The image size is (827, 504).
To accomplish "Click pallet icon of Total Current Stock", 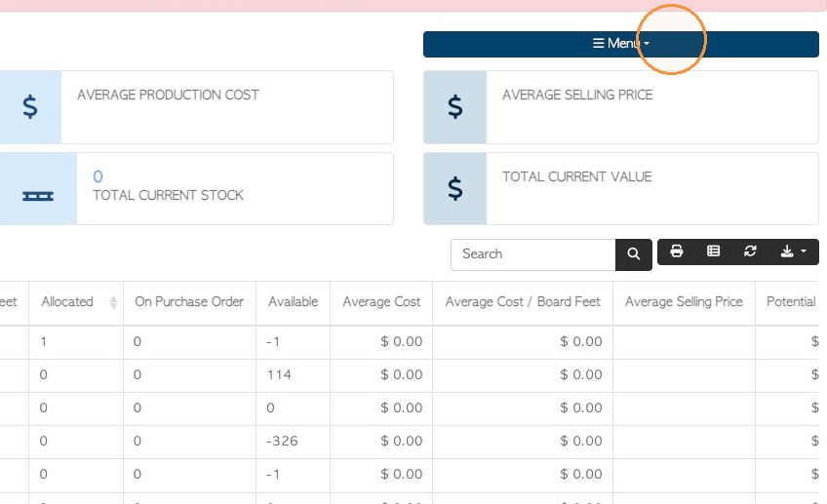I will pyautogui.click(x=38, y=196).
